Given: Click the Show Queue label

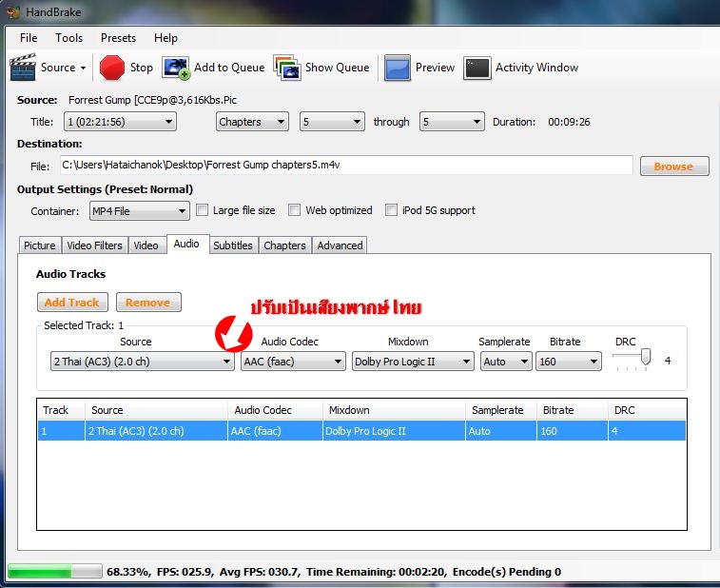Looking at the screenshot, I should (x=337, y=68).
